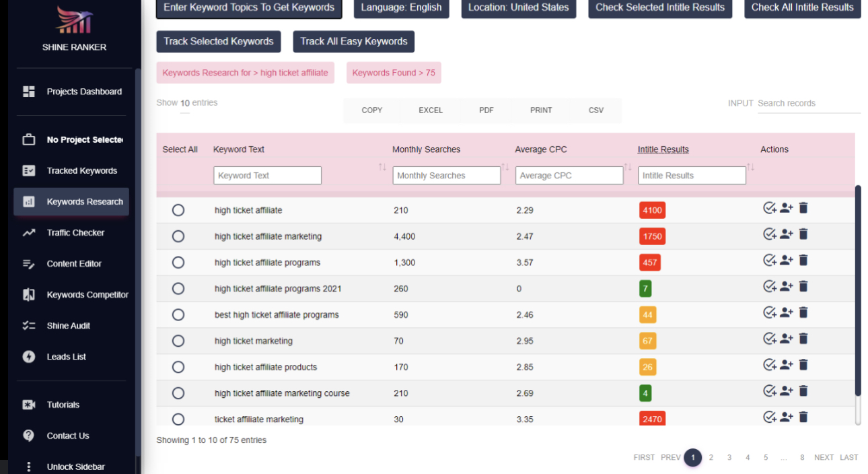Image resolution: width=868 pixels, height=474 pixels.
Task: Change the Show 10 entries count
Action: 185,104
